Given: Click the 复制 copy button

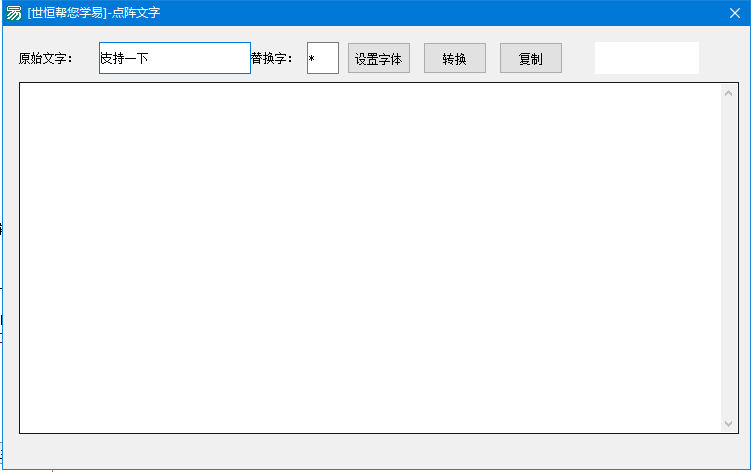Looking at the screenshot, I should [x=531, y=58].
